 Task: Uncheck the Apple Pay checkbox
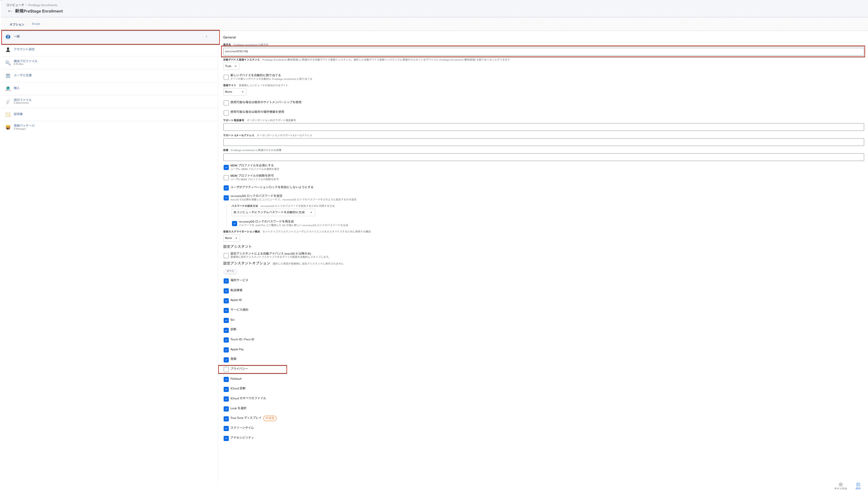(226, 350)
